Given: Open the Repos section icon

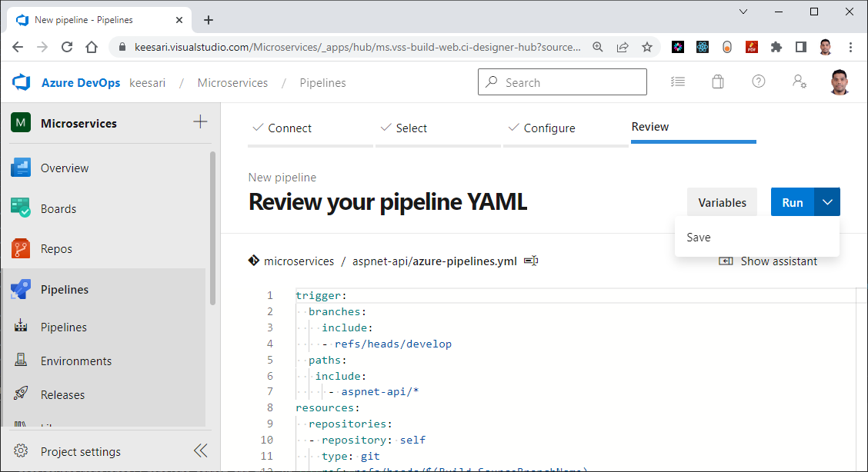Looking at the screenshot, I should pyautogui.click(x=21, y=249).
